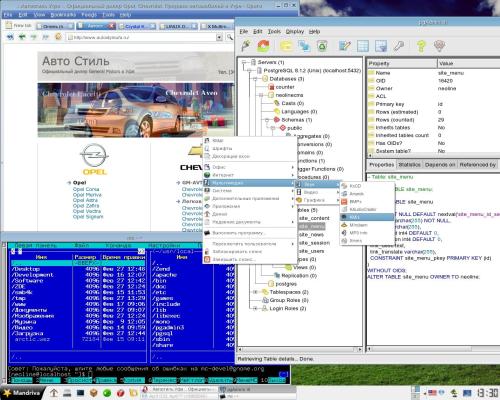This screenshot has width=500, height=400.
Task: Click the wrench maintenance icon in pgAdmin
Action: (x=399, y=46)
